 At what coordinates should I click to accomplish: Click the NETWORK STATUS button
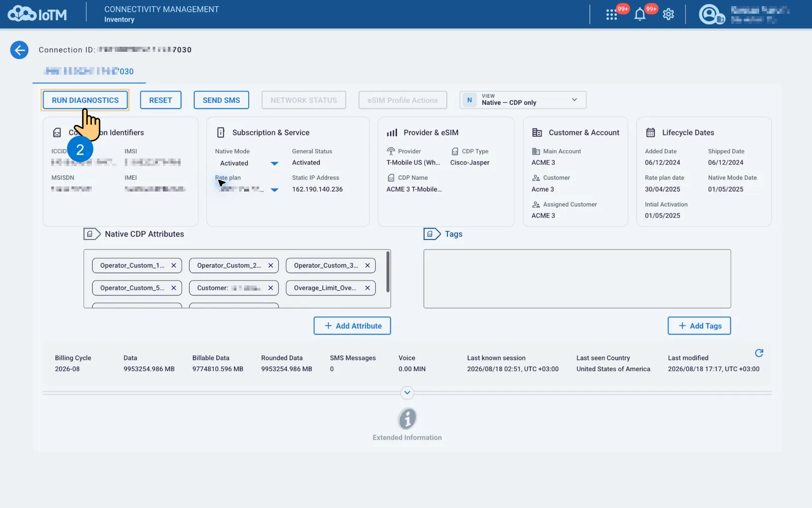pos(303,101)
